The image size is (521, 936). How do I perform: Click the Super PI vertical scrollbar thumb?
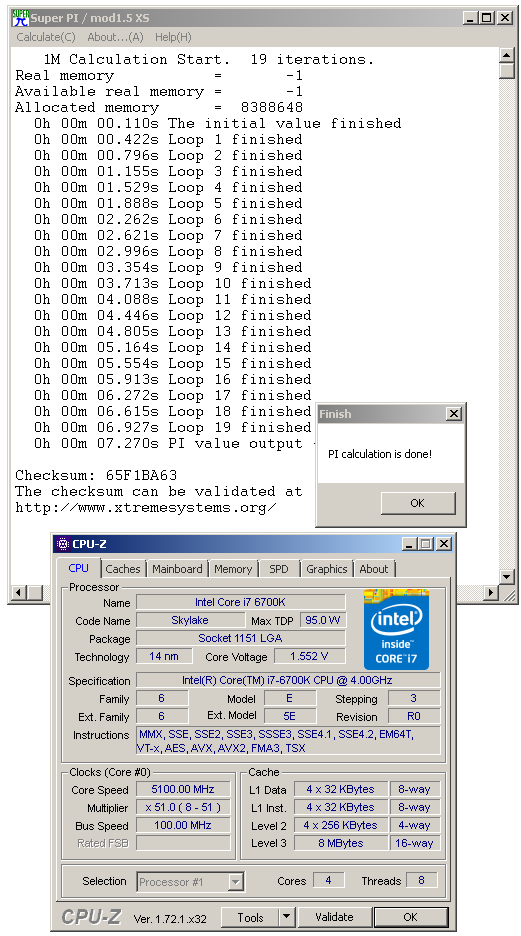(x=507, y=71)
